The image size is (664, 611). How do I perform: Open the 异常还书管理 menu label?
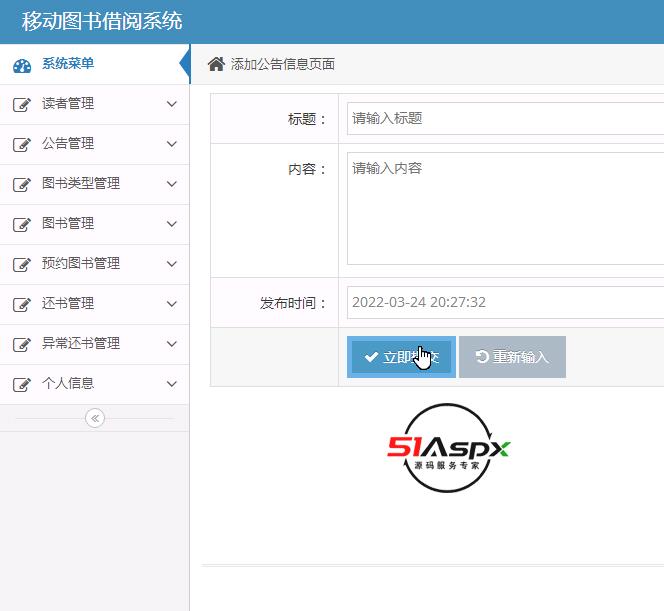(x=81, y=343)
